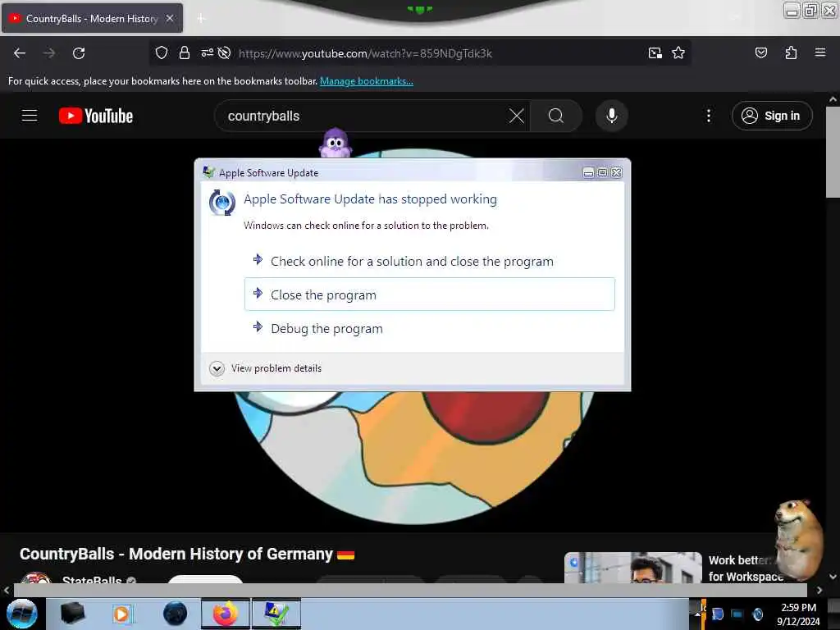Click the horizontal scrollbar at page bottom
Viewport: 840px width, 630px height.
[x=410, y=590]
